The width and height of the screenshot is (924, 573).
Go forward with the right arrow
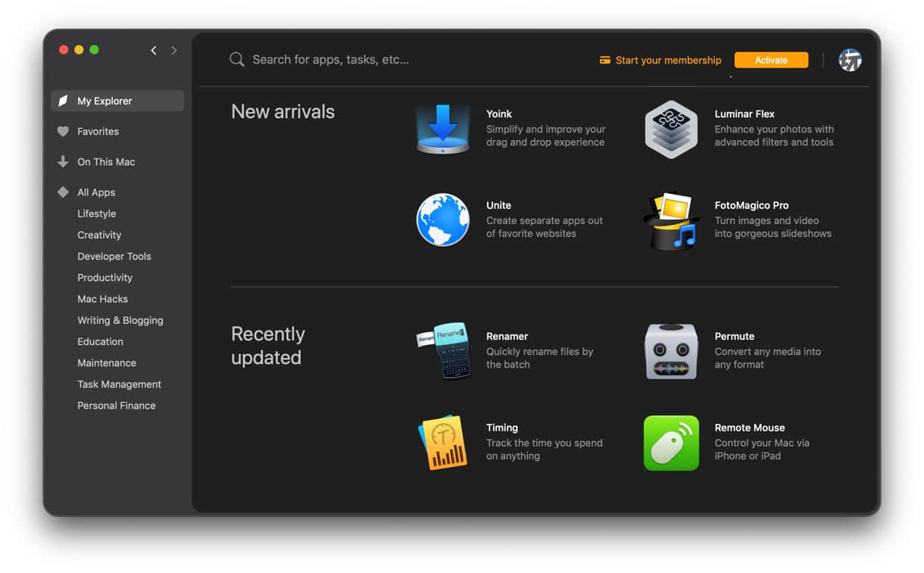coord(174,50)
